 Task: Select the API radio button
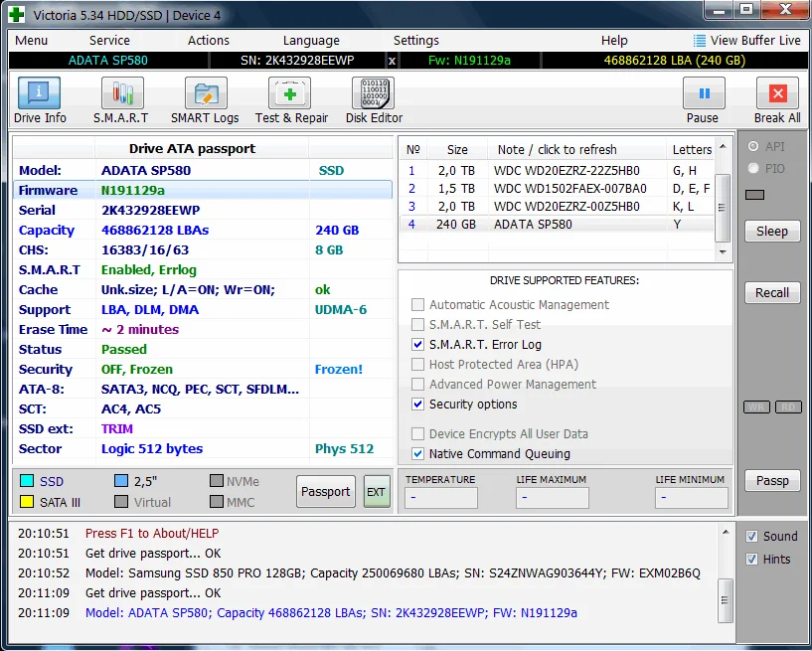coord(753,146)
